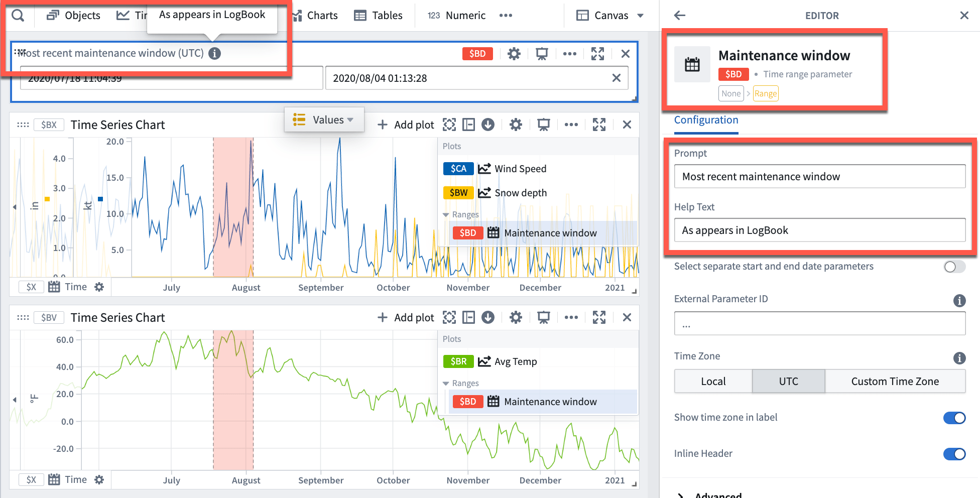Disable the Show time zone in label toggle

pyautogui.click(x=954, y=418)
